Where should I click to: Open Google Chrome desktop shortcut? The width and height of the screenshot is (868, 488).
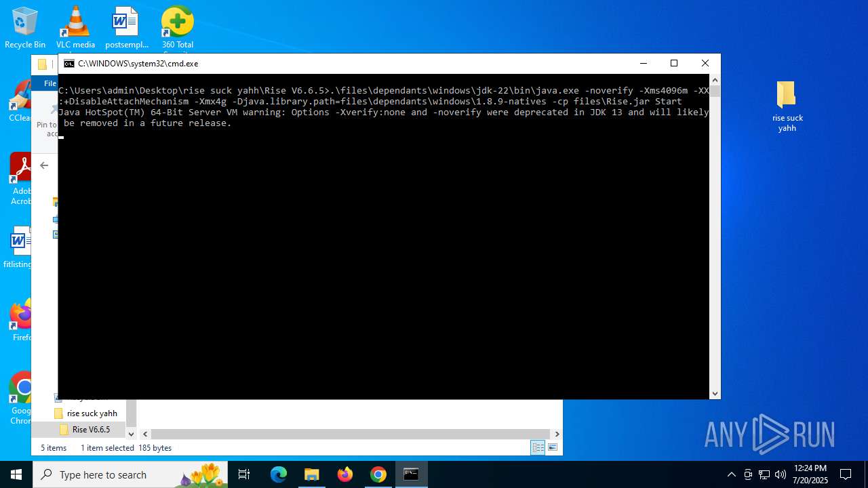pos(20,398)
